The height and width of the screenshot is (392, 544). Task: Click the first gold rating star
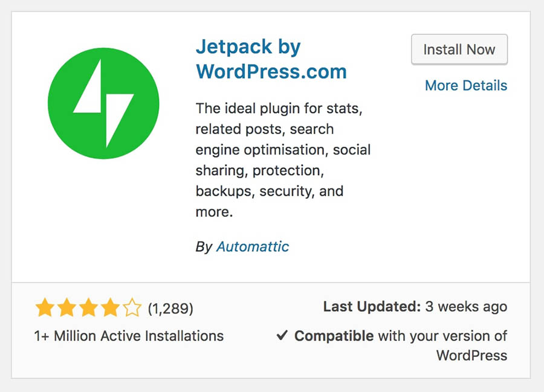click(45, 307)
